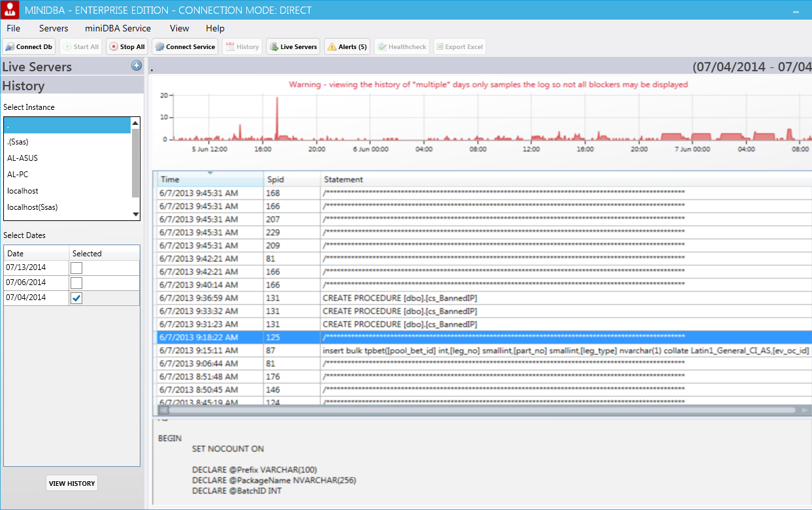This screenshot has width=812, height=510.
Task: Select the 9:31:23 AM CREATE PROCEDURE row
Action: (485, 324)
